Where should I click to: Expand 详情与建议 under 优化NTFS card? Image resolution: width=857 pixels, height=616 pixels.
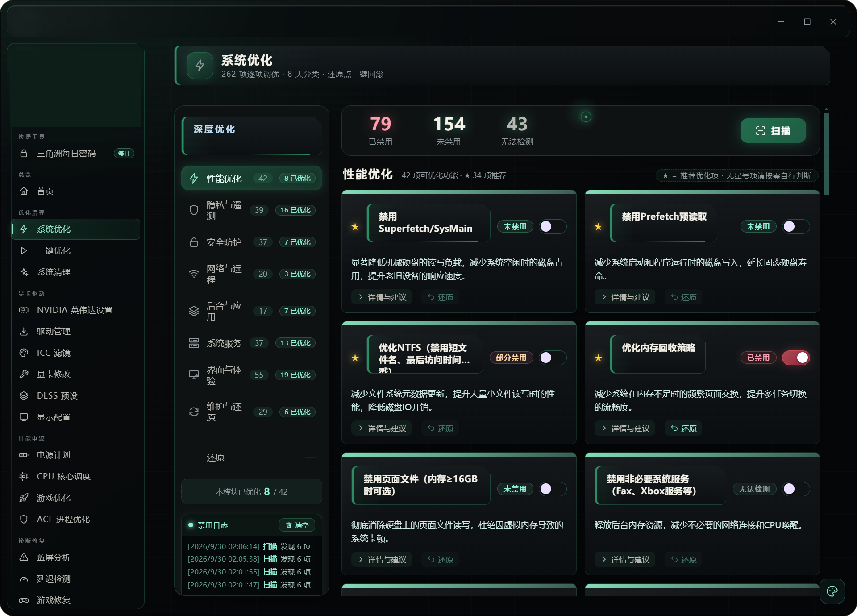pyautogui.click(x=382, y=429)
